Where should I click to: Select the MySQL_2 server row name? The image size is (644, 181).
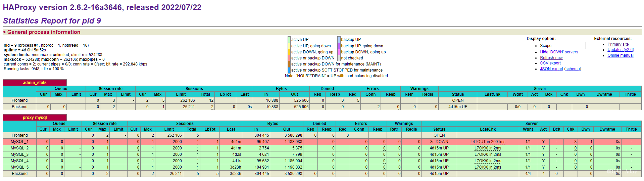[19, 148]
